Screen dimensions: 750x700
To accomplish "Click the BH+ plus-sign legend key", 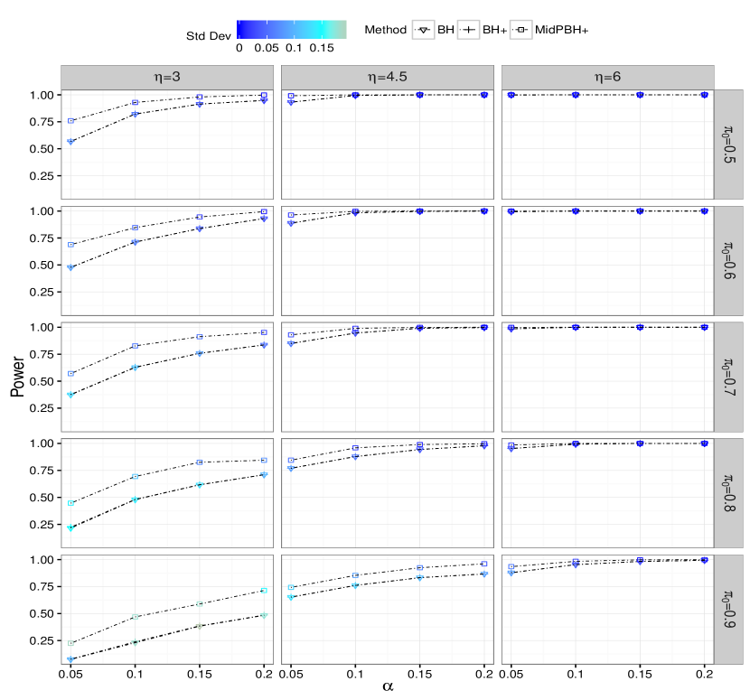I will coord(468,30).
